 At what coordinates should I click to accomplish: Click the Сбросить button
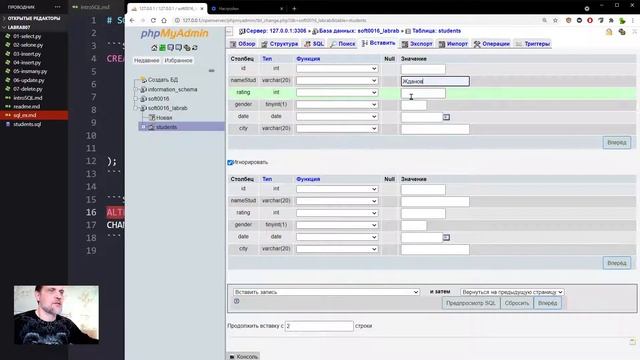point(517,303)
